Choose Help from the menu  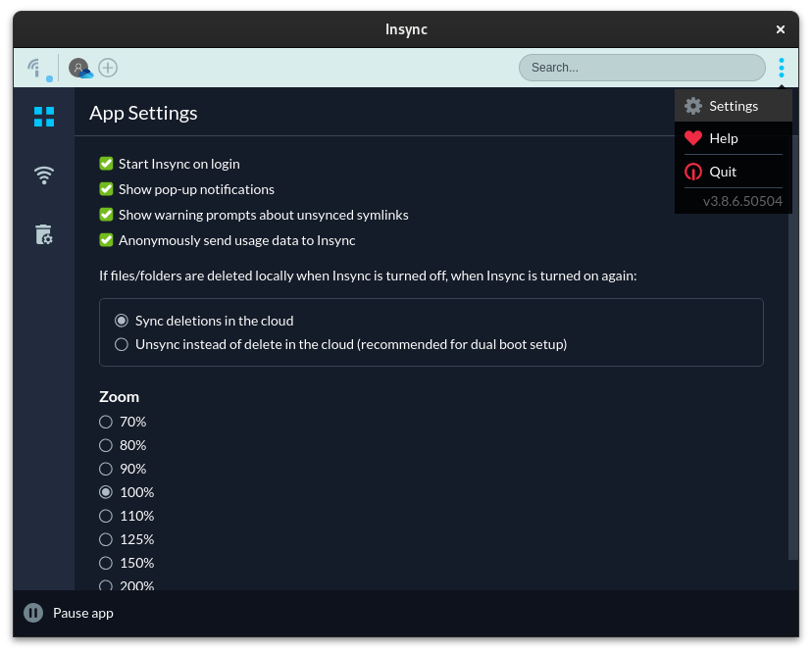click(723, 138)
